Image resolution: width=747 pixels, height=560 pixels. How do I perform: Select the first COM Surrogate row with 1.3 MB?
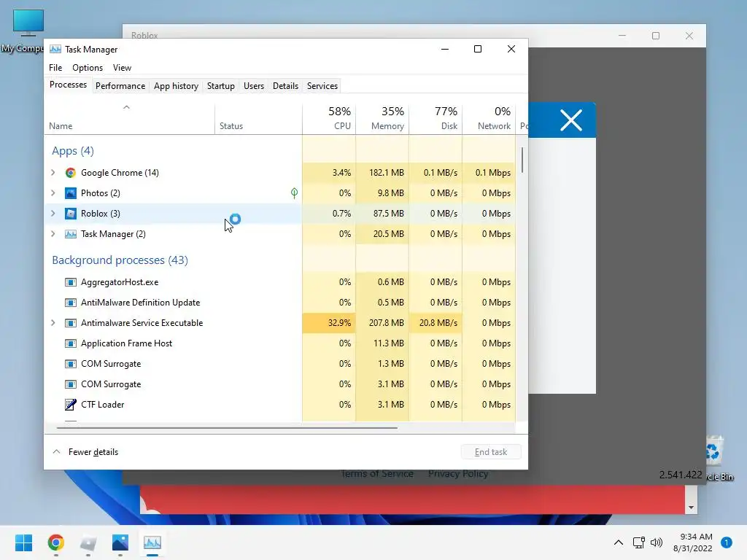click(279, 364)
